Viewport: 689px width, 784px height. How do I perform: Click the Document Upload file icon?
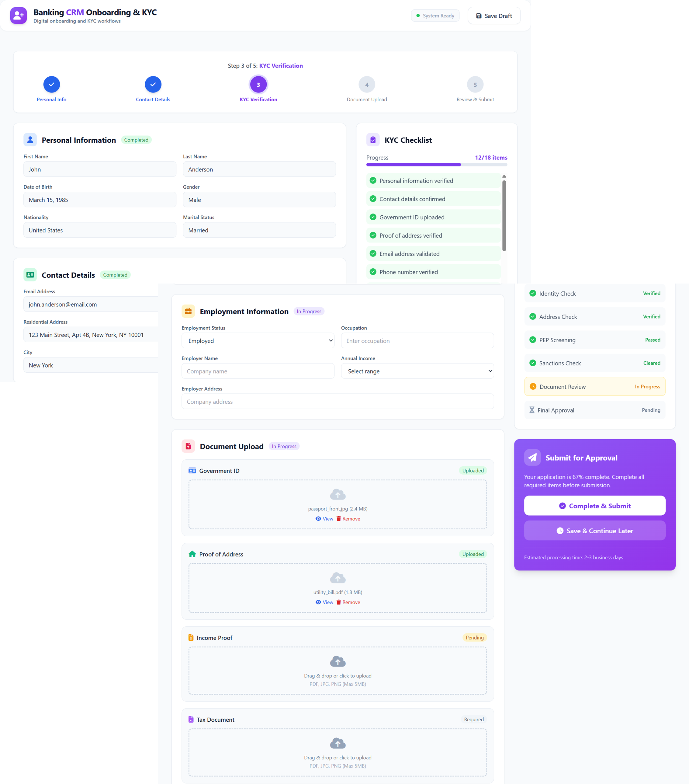[x=188, y=446]
